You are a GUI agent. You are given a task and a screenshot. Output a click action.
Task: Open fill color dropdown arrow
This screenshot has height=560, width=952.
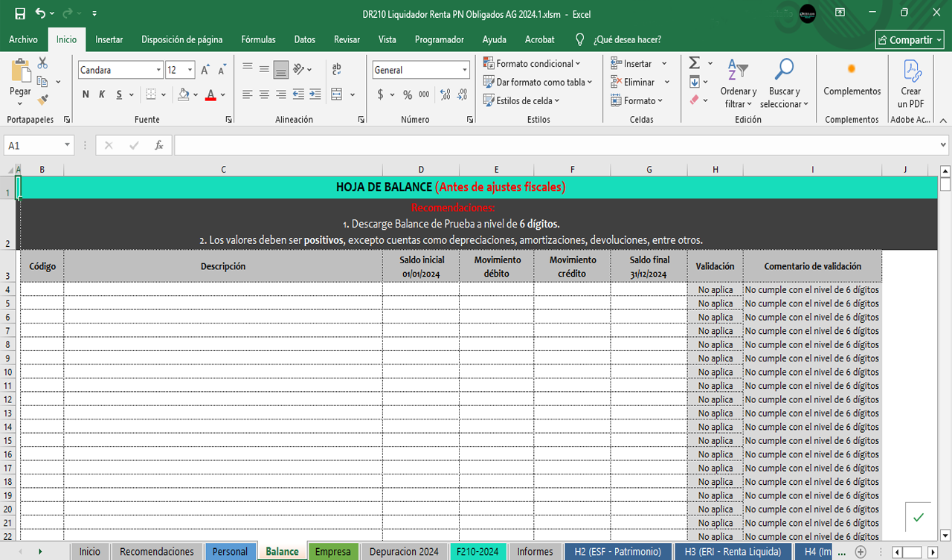click(x=196, y=94)
